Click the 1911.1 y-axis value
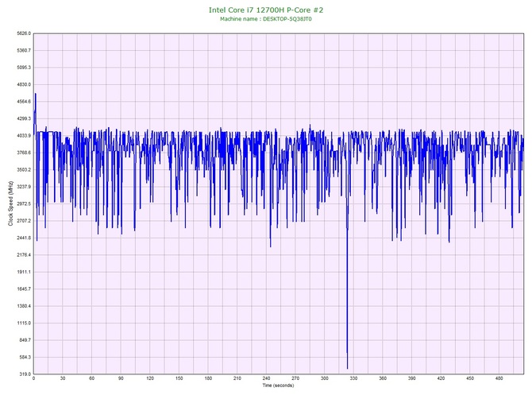 click(x=24, y=272)
